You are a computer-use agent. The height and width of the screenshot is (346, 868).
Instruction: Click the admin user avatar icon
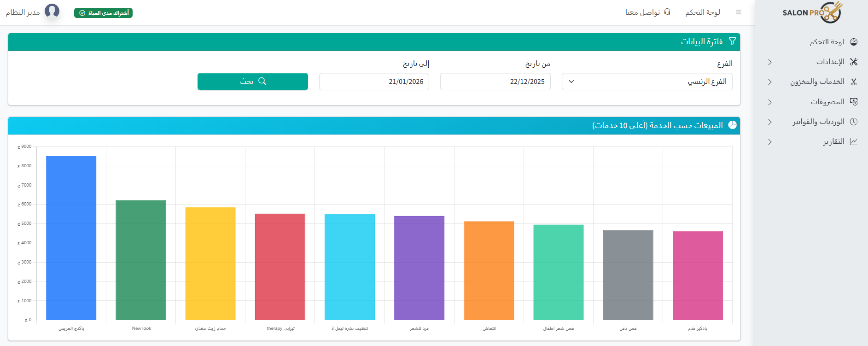click(x=52, y=11)
